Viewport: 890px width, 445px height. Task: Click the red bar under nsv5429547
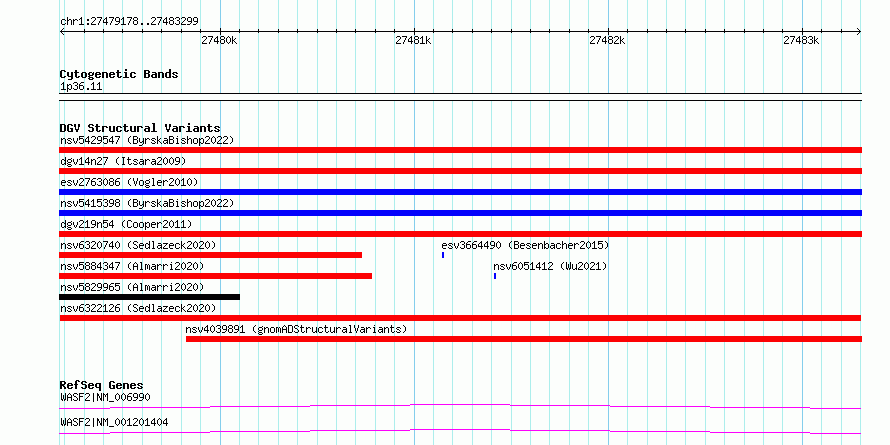[461, 150]
